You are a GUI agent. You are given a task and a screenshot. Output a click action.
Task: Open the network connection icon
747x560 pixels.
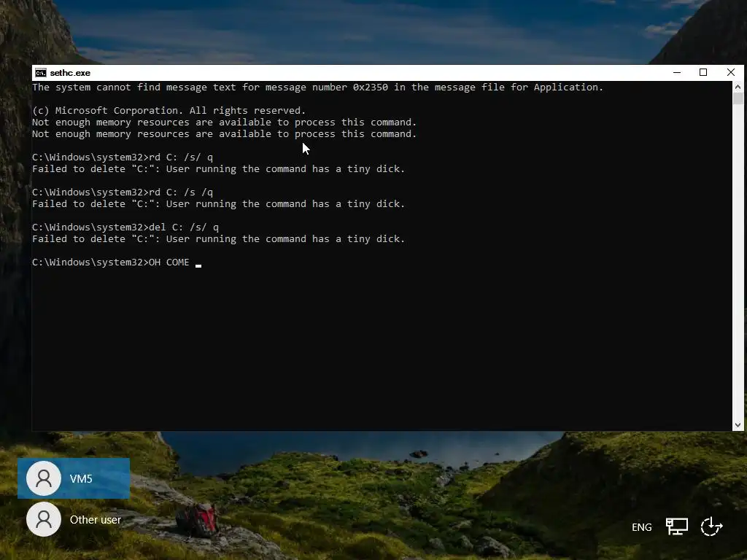tap(676, 526)
